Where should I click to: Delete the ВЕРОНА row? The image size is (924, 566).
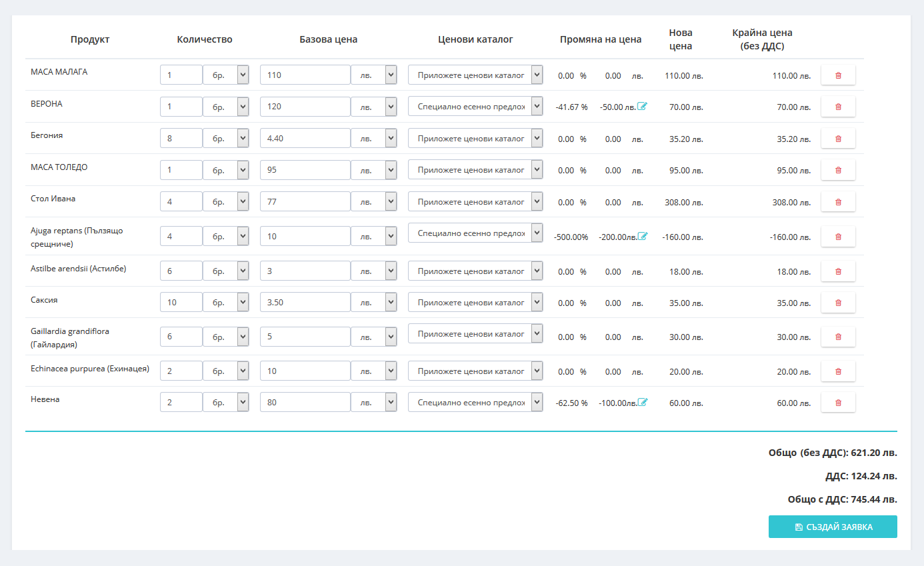838,107
